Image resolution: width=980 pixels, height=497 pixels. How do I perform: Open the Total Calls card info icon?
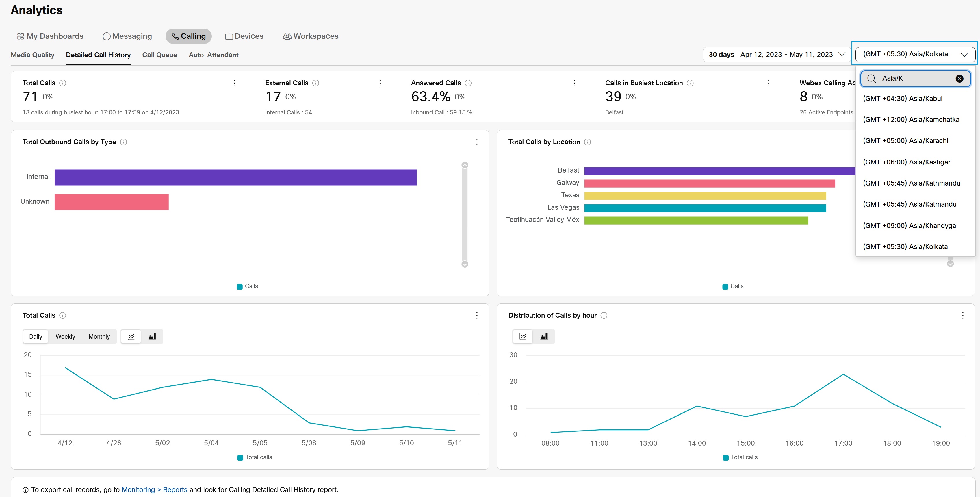(63, 83)
